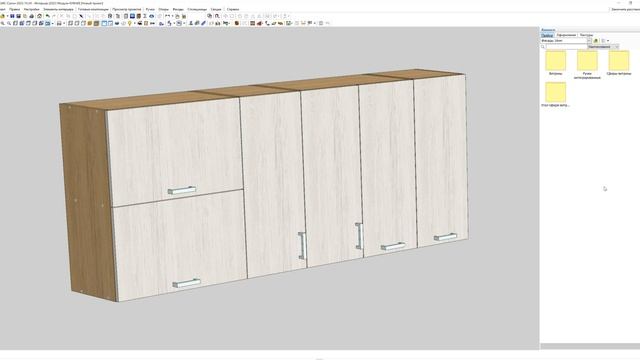Viewport: 640px width, 360px height.
Task: Open dropdown arrow next to first toolbar icon
Action: point(8,16)
